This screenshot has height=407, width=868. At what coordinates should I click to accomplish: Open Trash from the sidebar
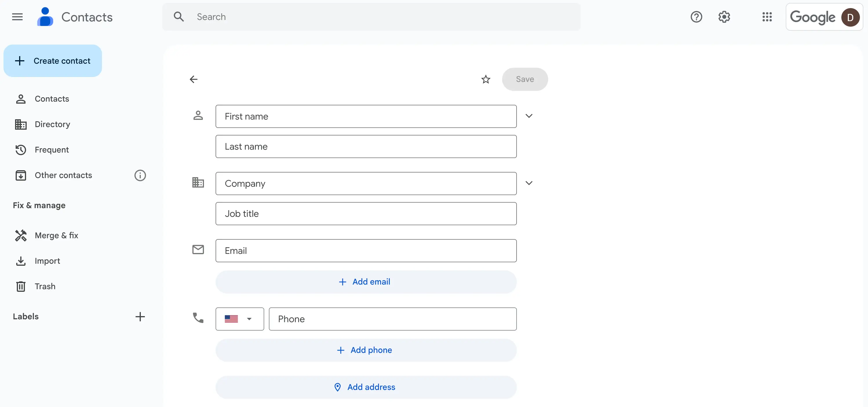tap(45, 287)
